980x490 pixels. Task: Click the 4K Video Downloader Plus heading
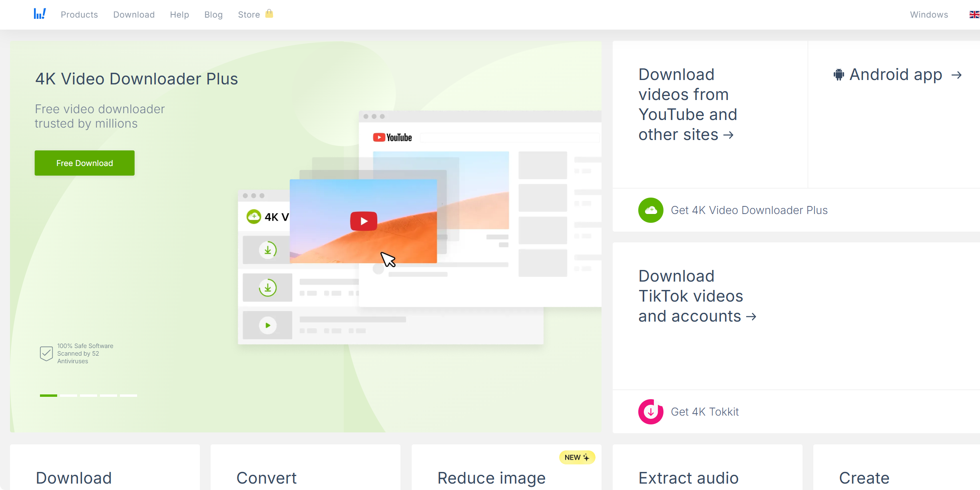tap(137, 79)
